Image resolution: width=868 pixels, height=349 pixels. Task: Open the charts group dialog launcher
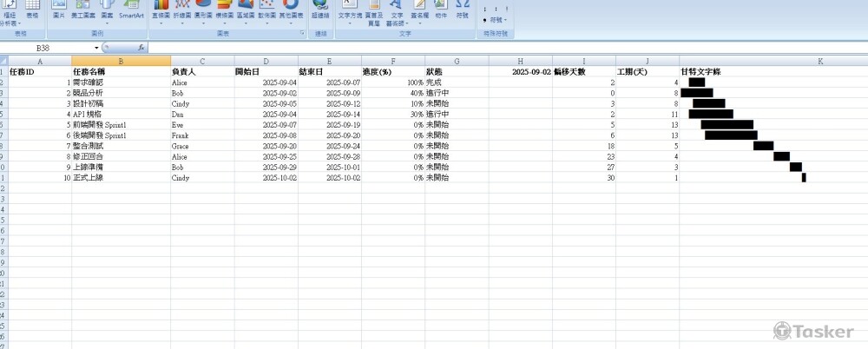302,34
